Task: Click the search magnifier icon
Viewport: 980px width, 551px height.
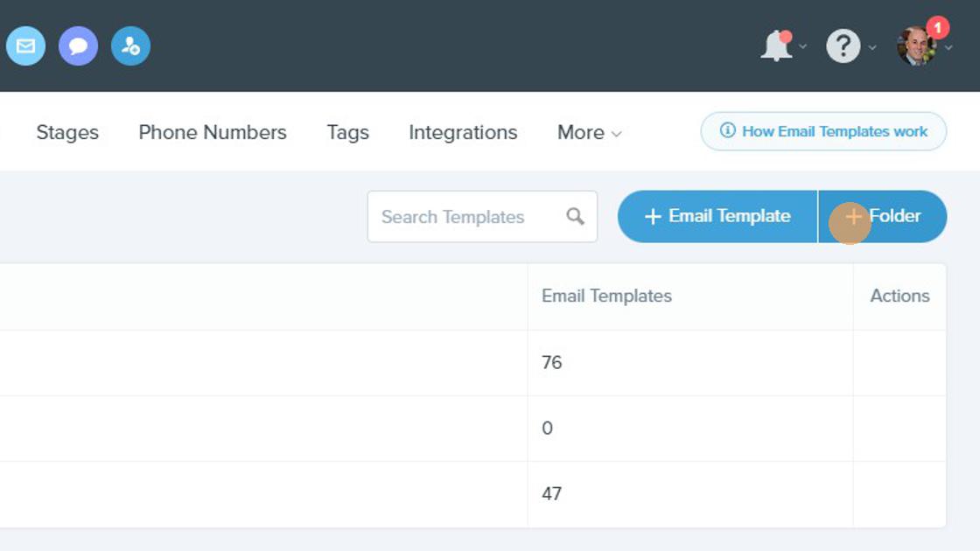Action: (x=575, y=217)
